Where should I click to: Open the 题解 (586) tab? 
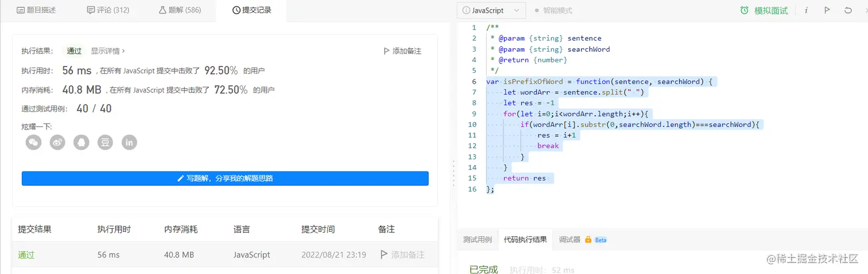pos(180,10)
